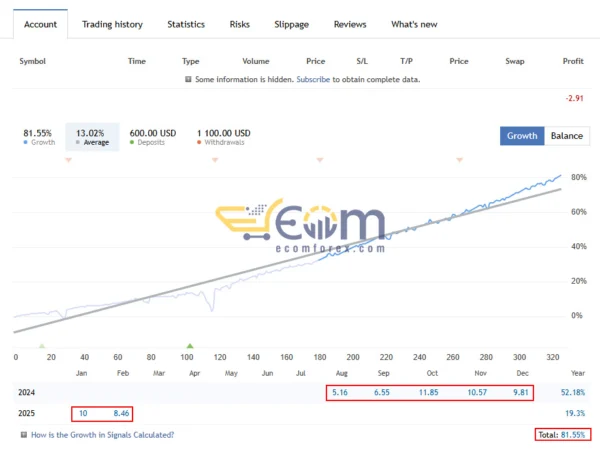Sort by the Profit column header
The height and width of the screenshot is (450, 600).
click(573, 61)
